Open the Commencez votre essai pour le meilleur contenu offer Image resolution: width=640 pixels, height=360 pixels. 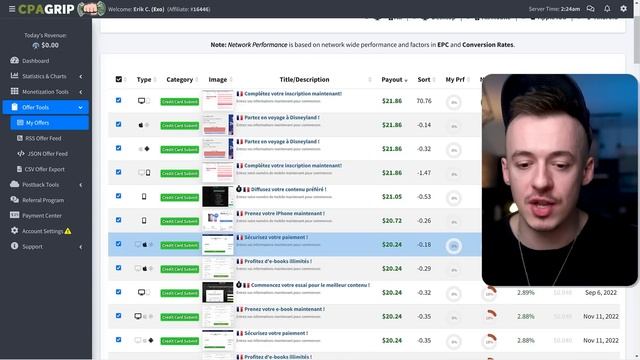point(310,285)
